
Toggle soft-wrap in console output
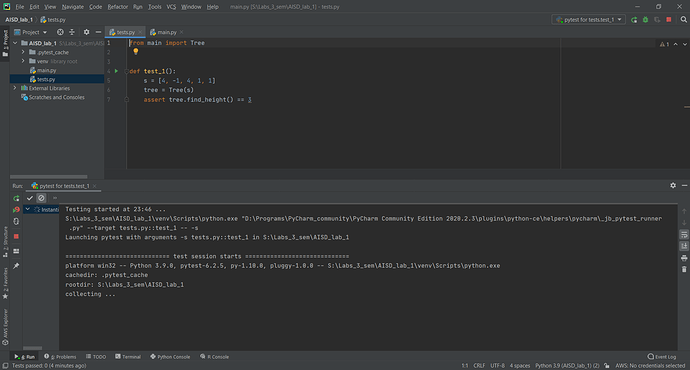tap(684, 234)
